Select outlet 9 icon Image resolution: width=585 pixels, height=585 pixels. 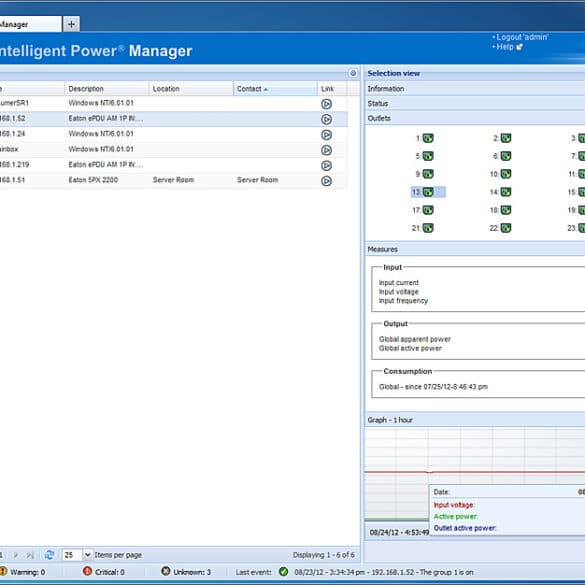coord(428,174)
